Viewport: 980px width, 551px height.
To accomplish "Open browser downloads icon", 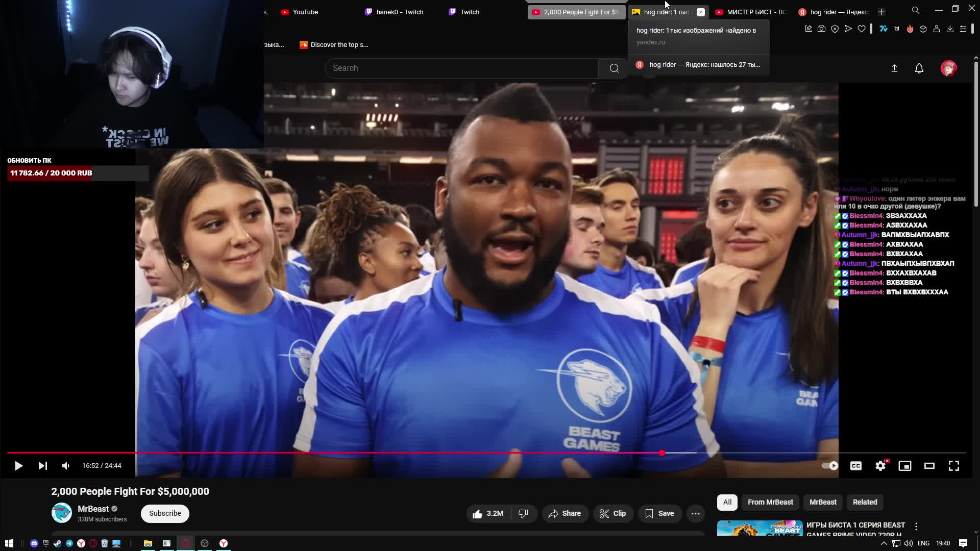I will [x=950, y=29].
